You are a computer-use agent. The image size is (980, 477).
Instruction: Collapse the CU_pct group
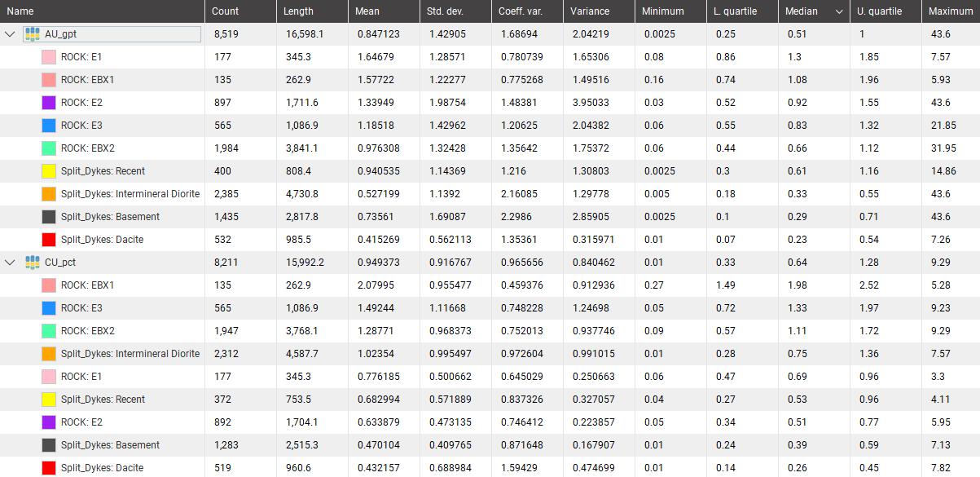[x=11, y=263]
